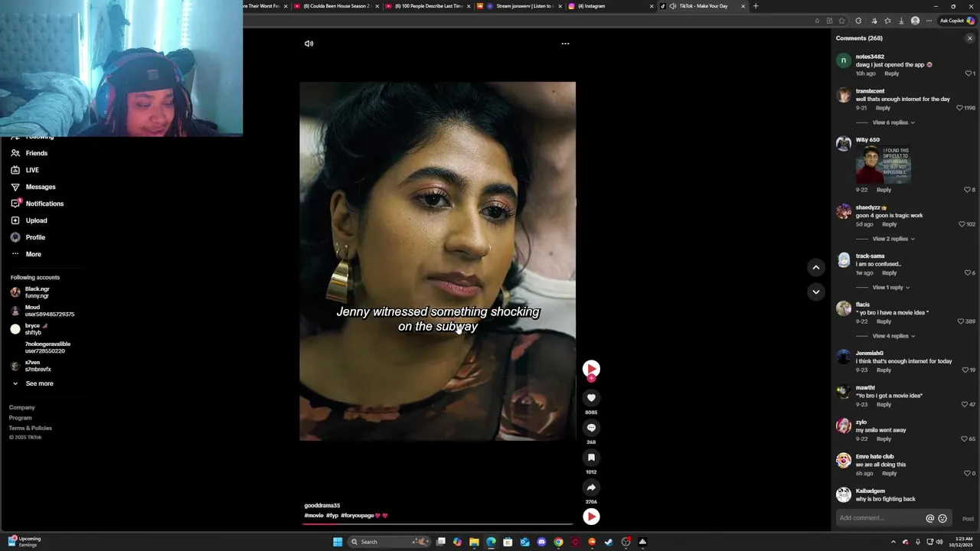This screenshot has height=551, width=980.
Task: Open the sound disc icon below share
Action: 591,517
